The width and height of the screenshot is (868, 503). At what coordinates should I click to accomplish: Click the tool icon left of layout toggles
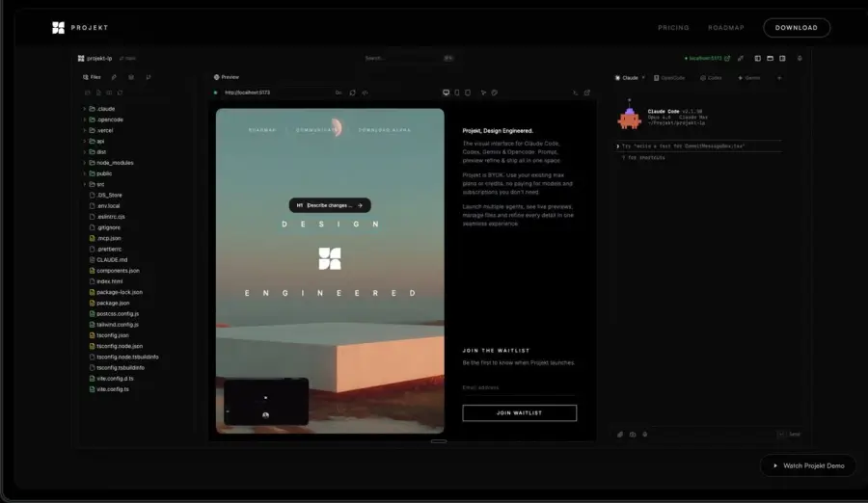click(x=741, y=58)
